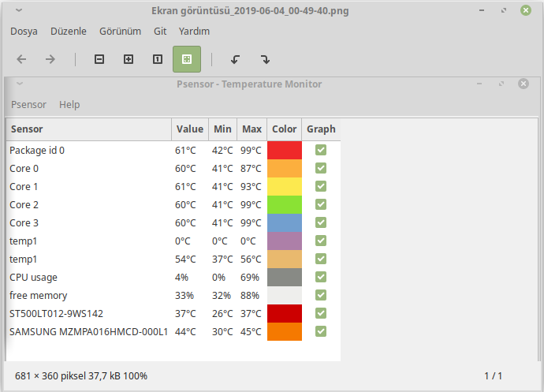The image size is (544, 392).
Task: Toggle graph checkbox for temp1 at 0°C
Action: tap(321, 241)
